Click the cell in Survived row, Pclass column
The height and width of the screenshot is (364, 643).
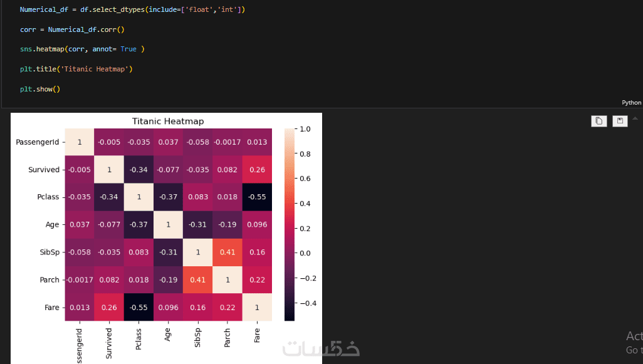click(x=139, y=169)
